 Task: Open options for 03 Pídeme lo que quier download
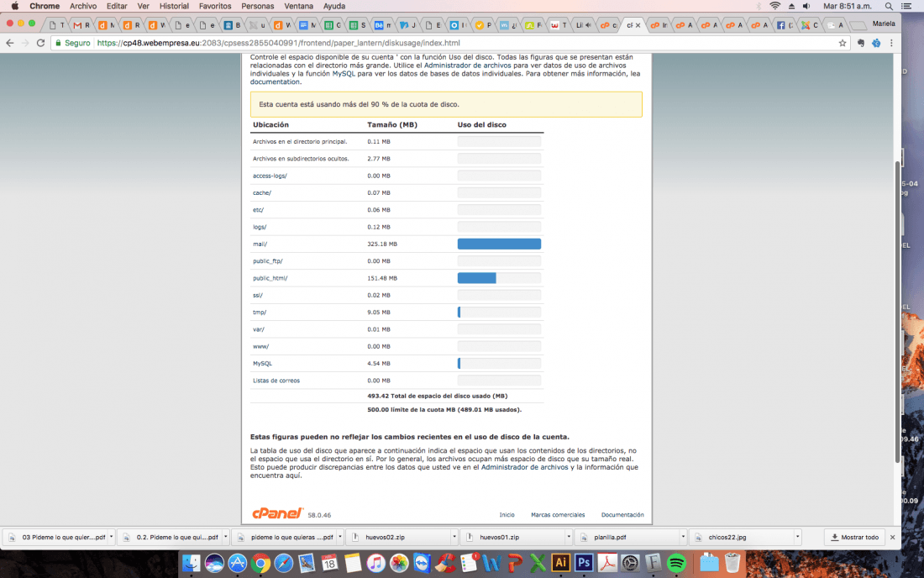[x=112, y=537]
